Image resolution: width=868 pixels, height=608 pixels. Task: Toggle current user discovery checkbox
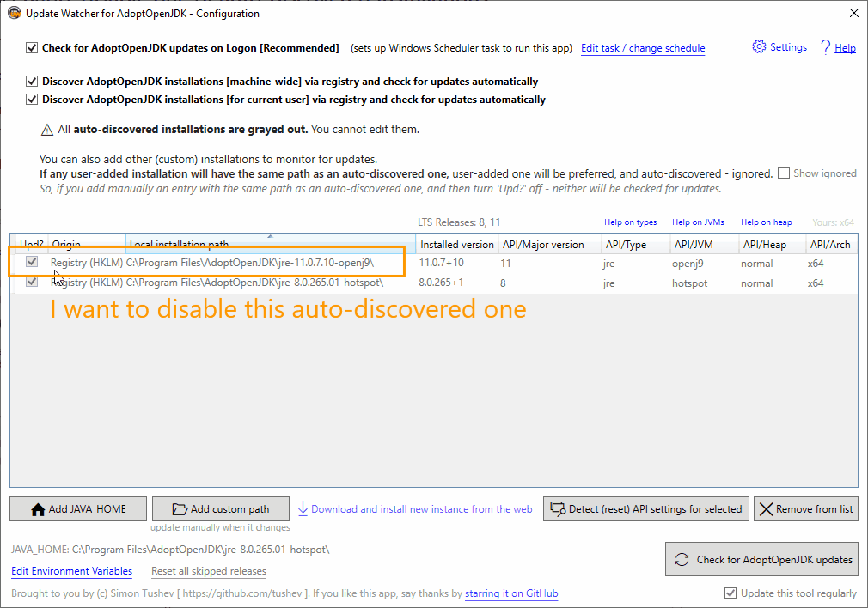[x=32, y=100]
